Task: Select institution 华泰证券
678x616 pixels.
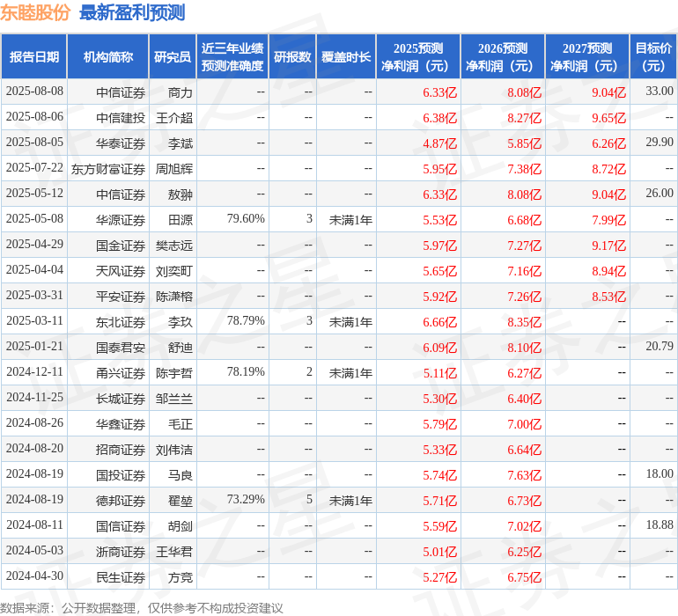Action: click(121, 143)
